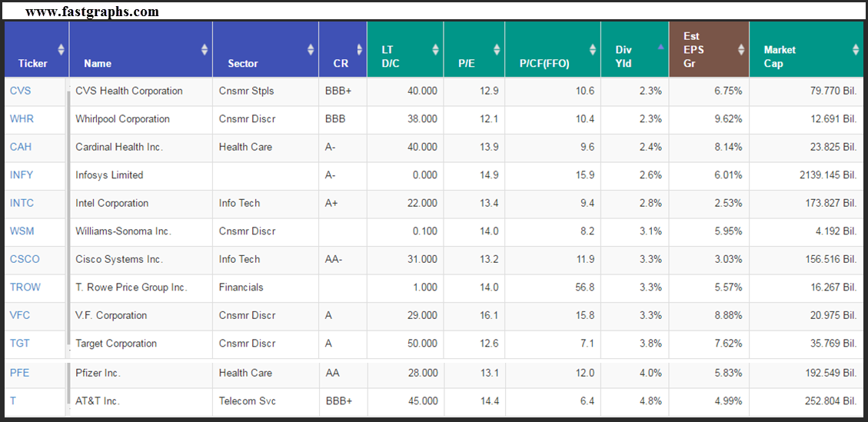Sort by LT D/C column arrows
The width and height of the screenshot is (868, 422).
pyautogui.click(x=436, y=50)
